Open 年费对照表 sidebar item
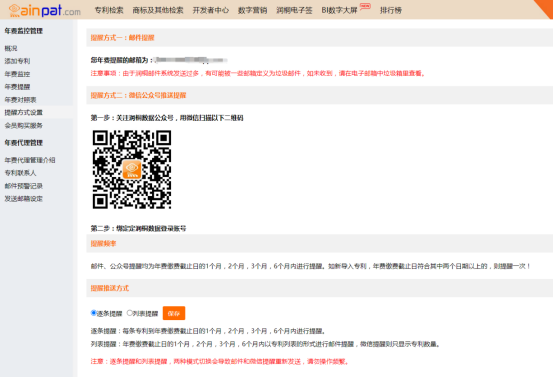This screenshot has width=553, height=377. [x=20, y=100]
